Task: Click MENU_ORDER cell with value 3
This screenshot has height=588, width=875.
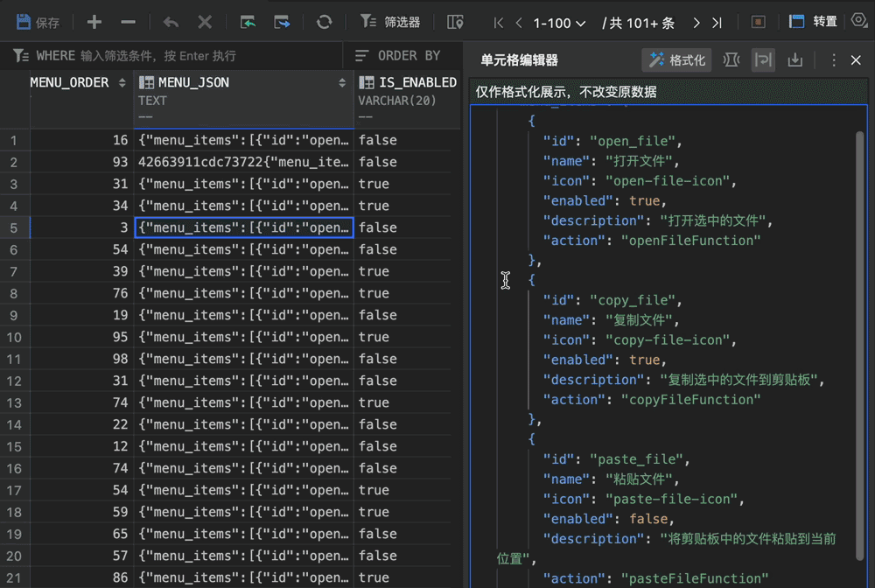Action: click(81, 227)
